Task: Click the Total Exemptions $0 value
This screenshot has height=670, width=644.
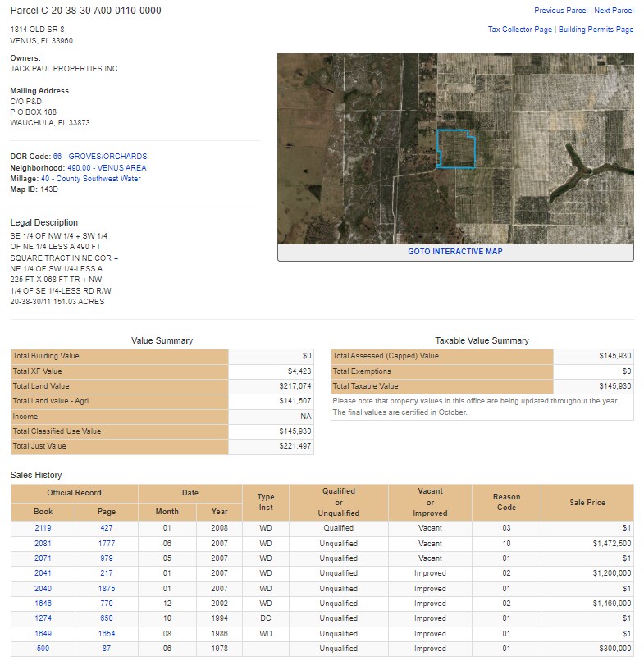Action: 627,371
